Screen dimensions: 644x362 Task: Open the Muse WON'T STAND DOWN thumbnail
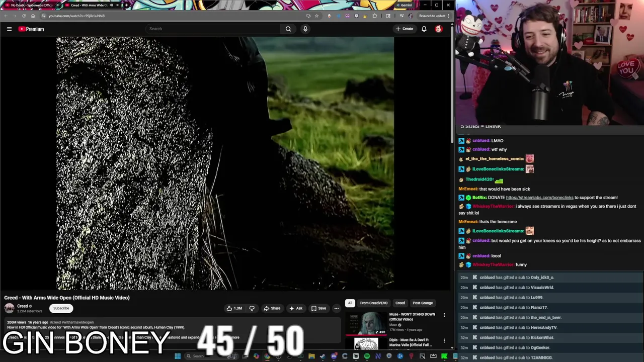(366, 323)
